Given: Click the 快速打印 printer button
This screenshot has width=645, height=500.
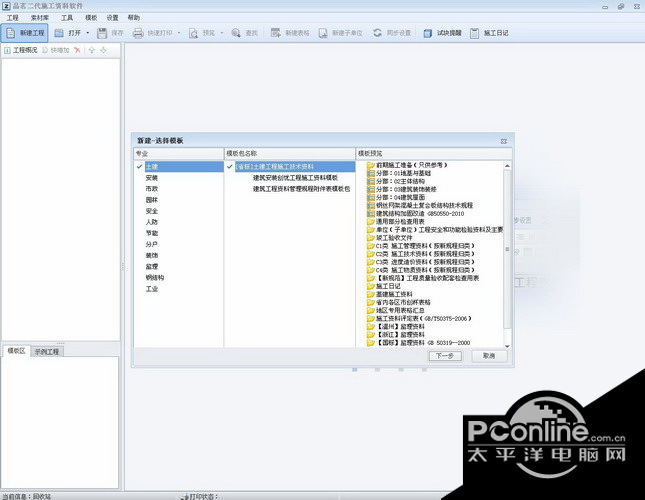Looking at the screenshot, I should [153, 33].
